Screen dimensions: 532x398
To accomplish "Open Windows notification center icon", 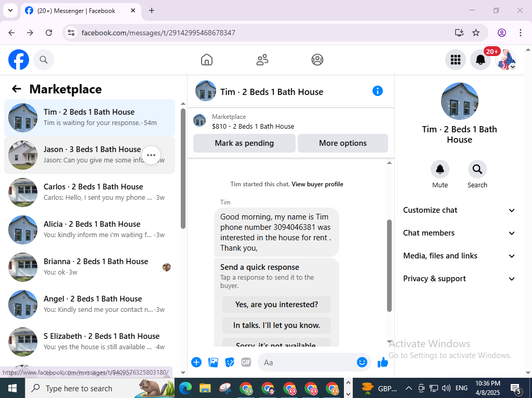I will 516,389.
